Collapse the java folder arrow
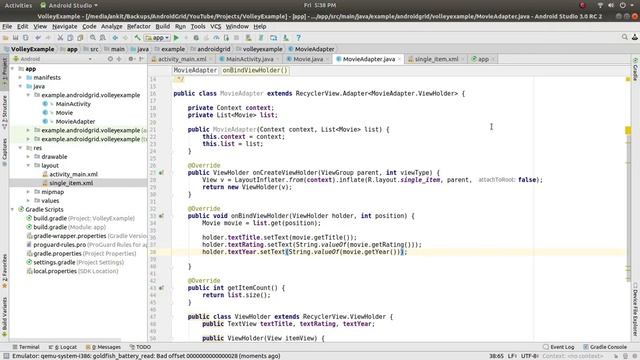640x360 pixels. pyautogui.click(x=20, y=86)
